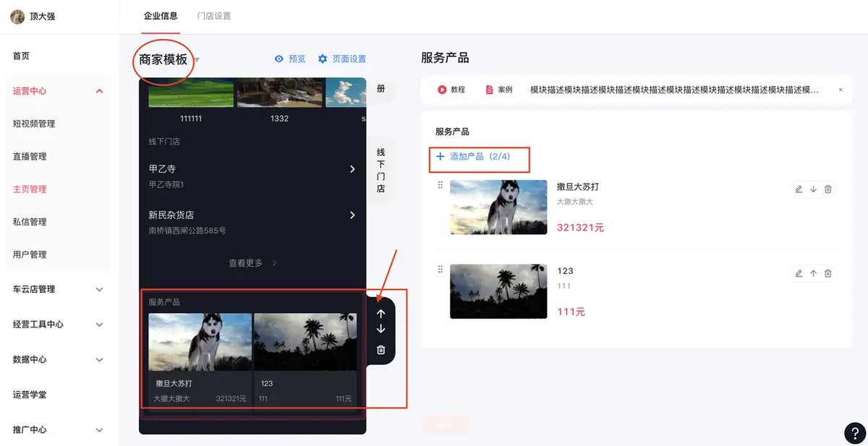868x446 pixels.
Task: Open 用户管理 in sidebar
Action: (30, 254)
